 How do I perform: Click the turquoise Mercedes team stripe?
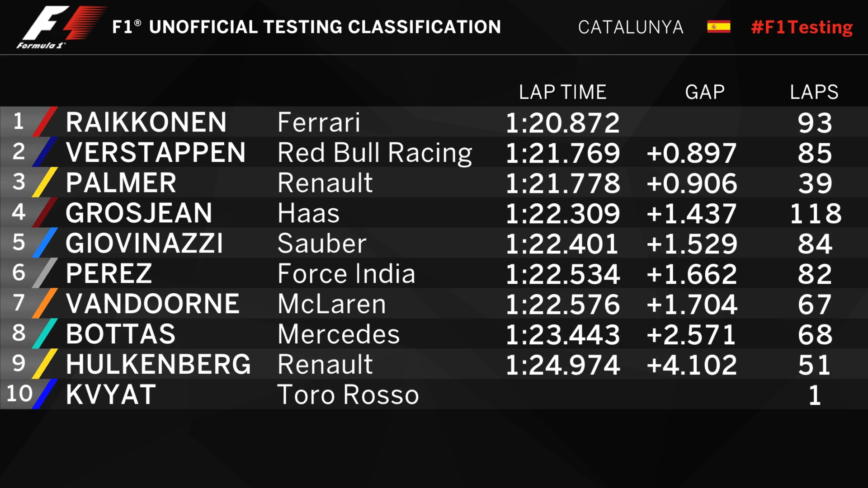point(45,333)
